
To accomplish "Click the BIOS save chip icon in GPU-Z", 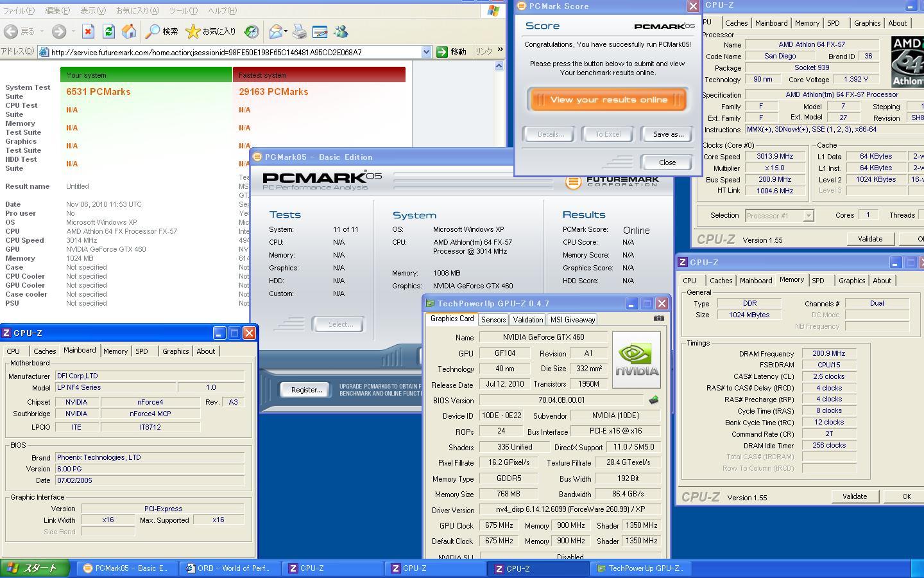I will [653, 400].
